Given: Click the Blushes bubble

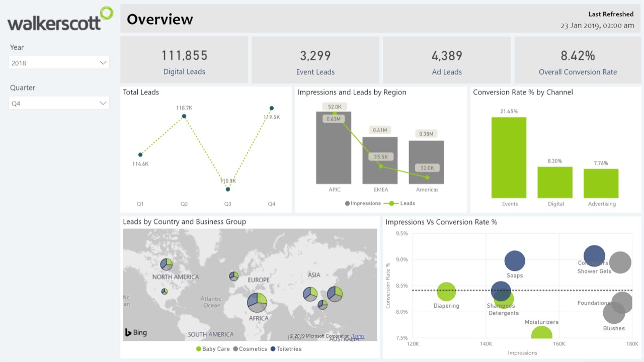Looking at the screenshot, I should [614, 313].
